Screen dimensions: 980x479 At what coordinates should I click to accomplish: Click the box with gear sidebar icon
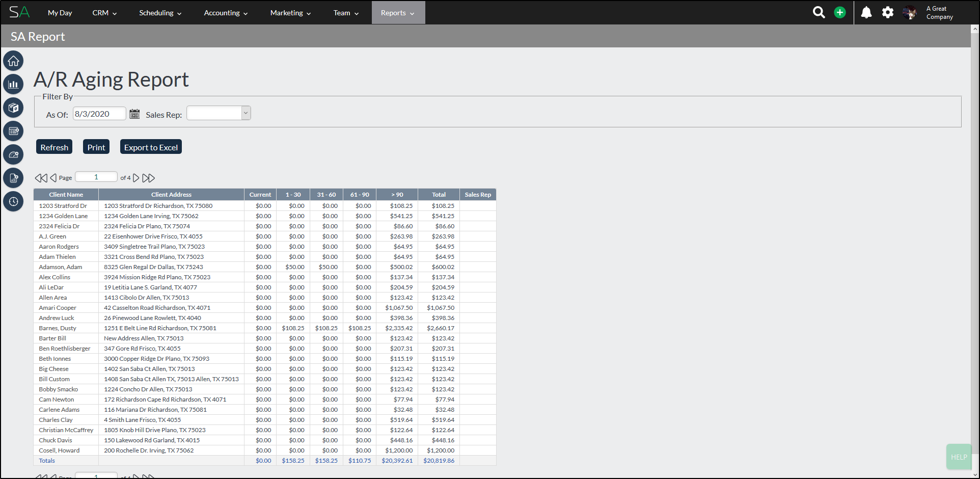point(13,108)
